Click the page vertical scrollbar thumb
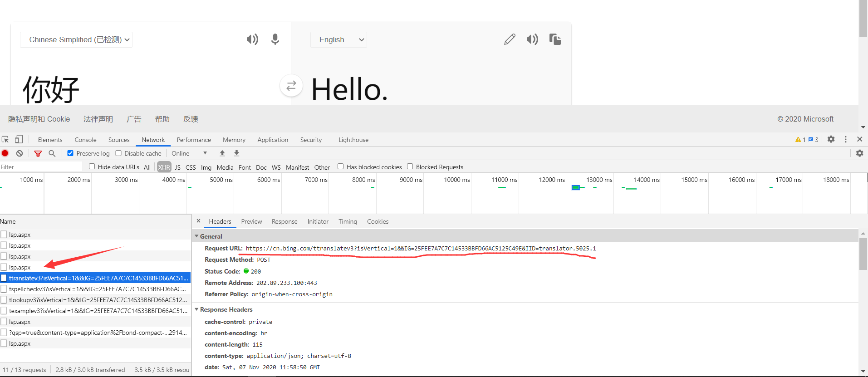Viewport: 868px width, 377px height. coord(863,18)
